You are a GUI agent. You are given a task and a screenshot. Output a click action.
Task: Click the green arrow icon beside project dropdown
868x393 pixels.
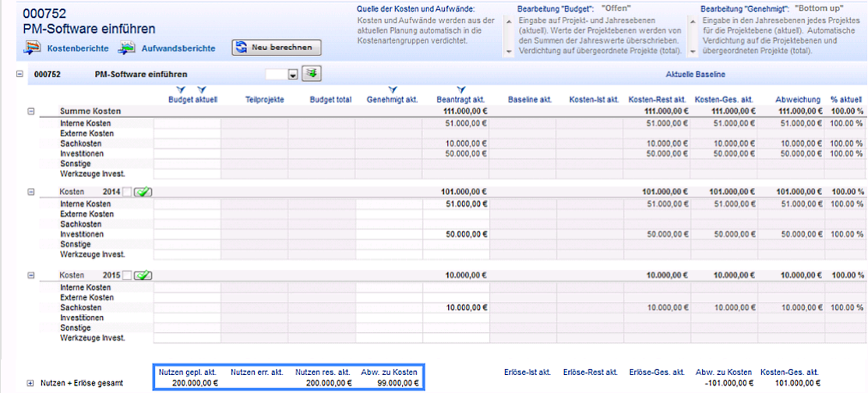tap(312, 74)
